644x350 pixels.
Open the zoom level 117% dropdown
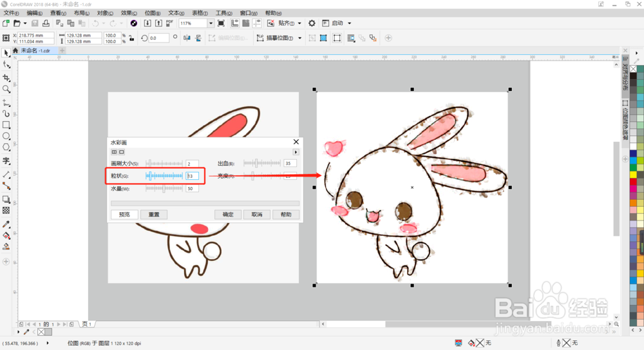point(211,23)
